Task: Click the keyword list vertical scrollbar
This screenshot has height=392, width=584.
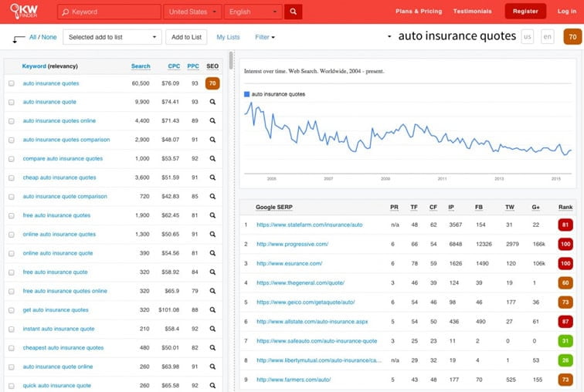Action: click(231, 61)
